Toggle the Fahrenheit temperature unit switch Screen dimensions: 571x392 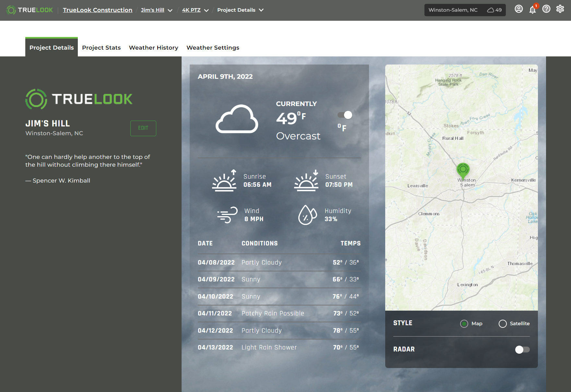point(345,115)
